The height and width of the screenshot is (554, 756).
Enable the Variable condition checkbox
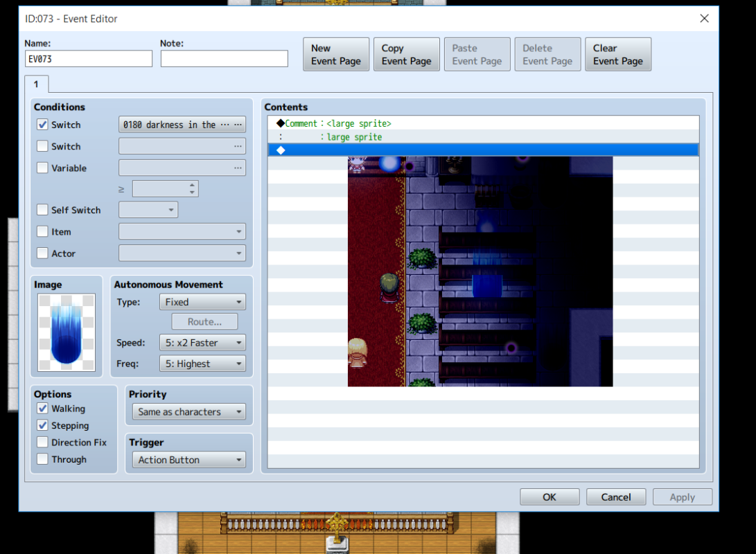click(42, 168)
